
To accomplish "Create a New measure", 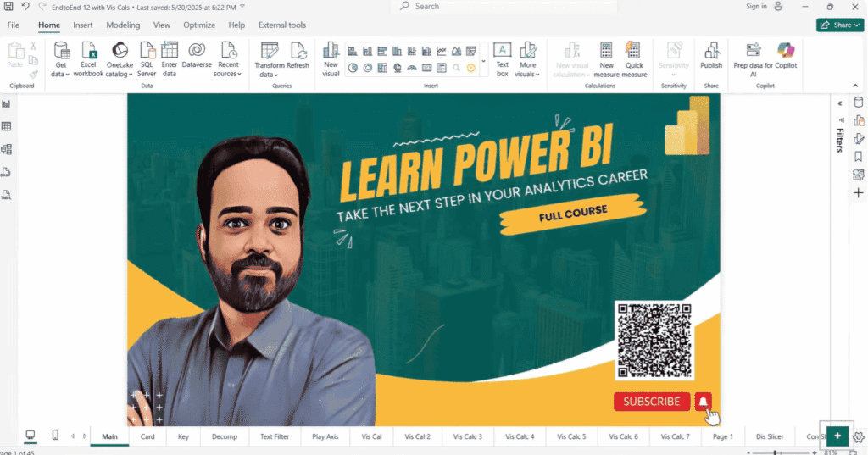I will (606, 60).
